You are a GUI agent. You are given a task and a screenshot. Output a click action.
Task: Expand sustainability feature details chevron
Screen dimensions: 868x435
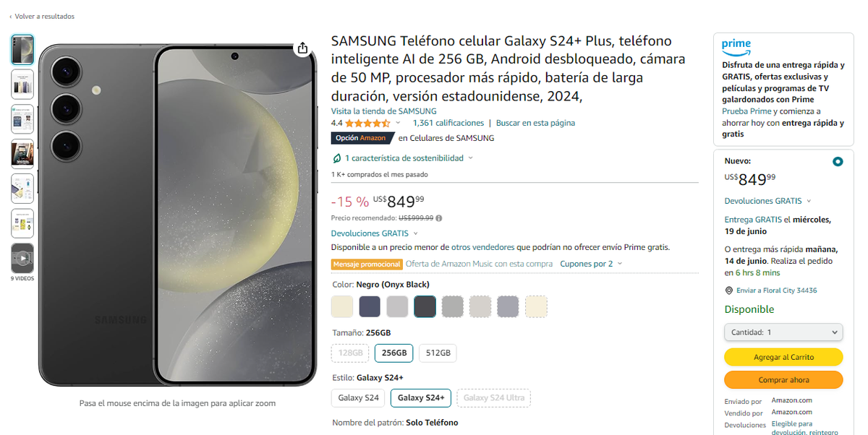click(x=471, y=158)
